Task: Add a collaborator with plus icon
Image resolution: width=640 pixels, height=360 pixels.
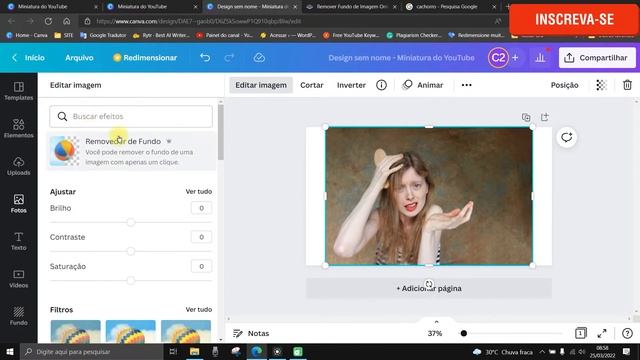Action: [x=515, y=58]
